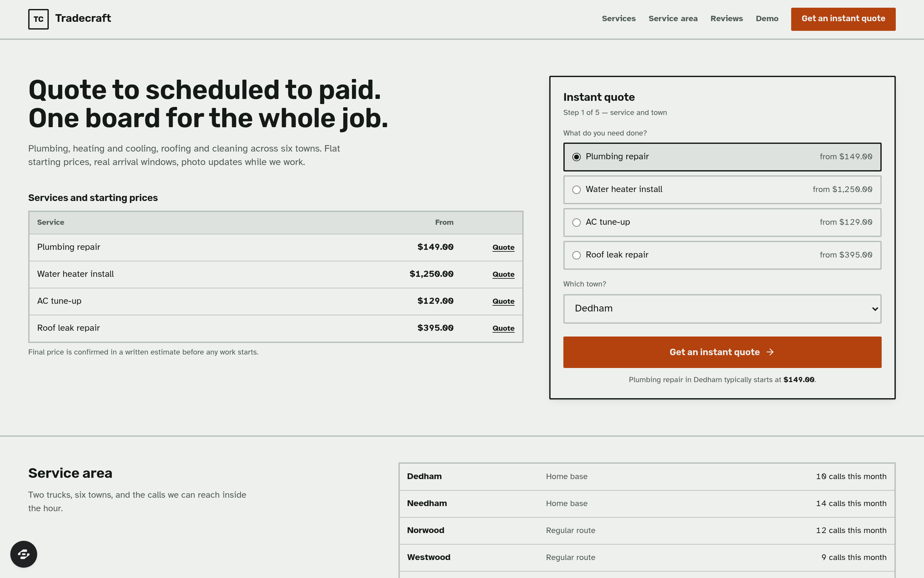This screenshot has width=924, height=578.
Task: Click Quote link for AC tune-up row
Action: coord(503,301)
